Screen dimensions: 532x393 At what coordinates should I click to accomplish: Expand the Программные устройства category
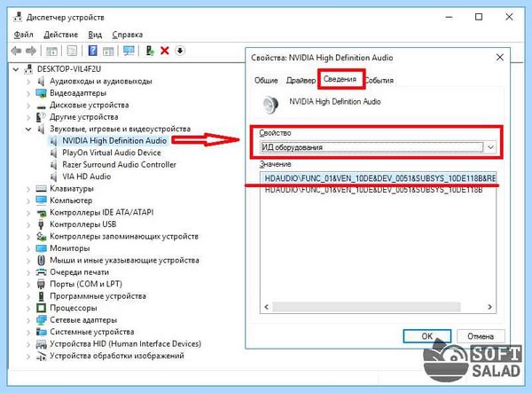(28, 296)
